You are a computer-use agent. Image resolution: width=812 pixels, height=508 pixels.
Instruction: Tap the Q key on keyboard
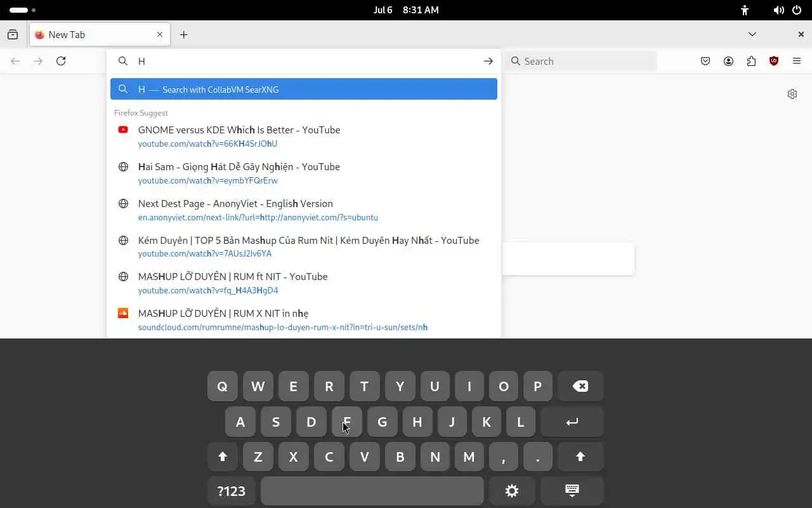[x=222, y=386]
